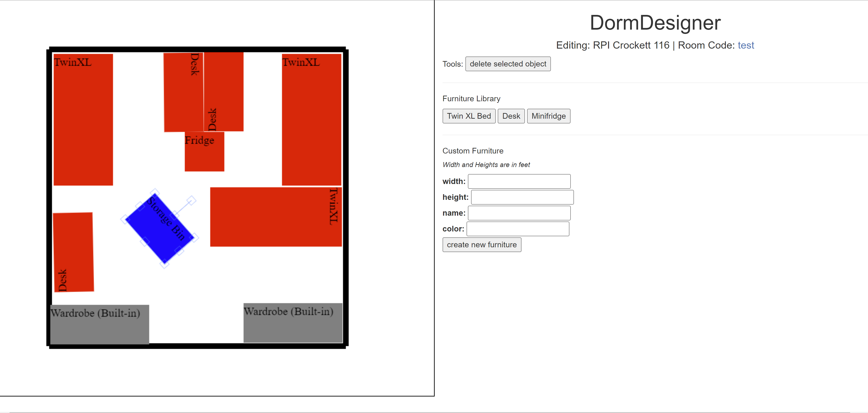Open the test room code link
The height and width of the screenshot is (413, 868).
click(x=746, y=45)
